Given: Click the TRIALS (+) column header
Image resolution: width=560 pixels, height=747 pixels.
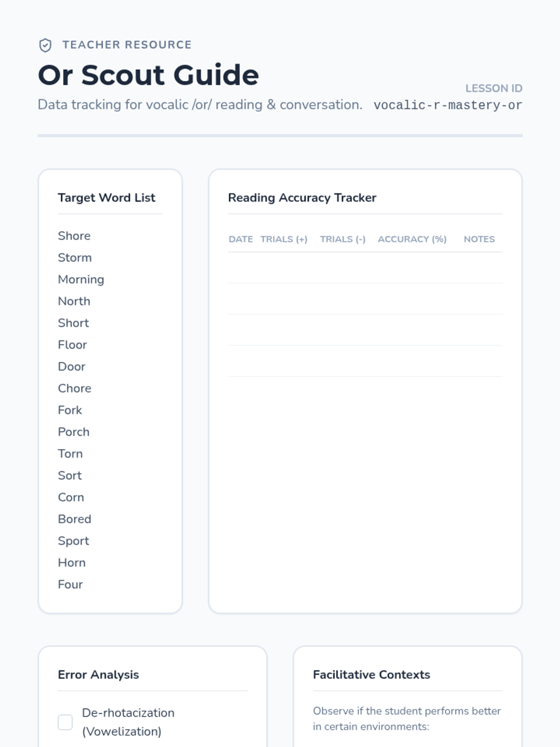Looking at the screenshot, I should [x=284, y=239].
